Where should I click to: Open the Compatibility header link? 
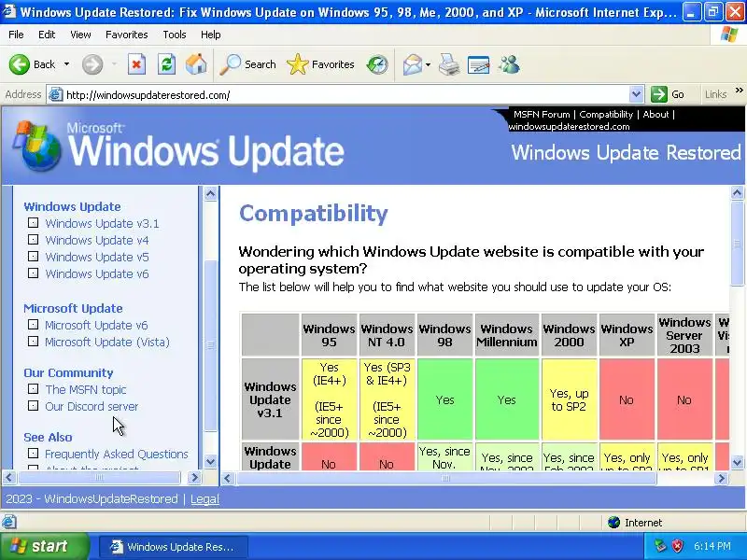[605, 114]
